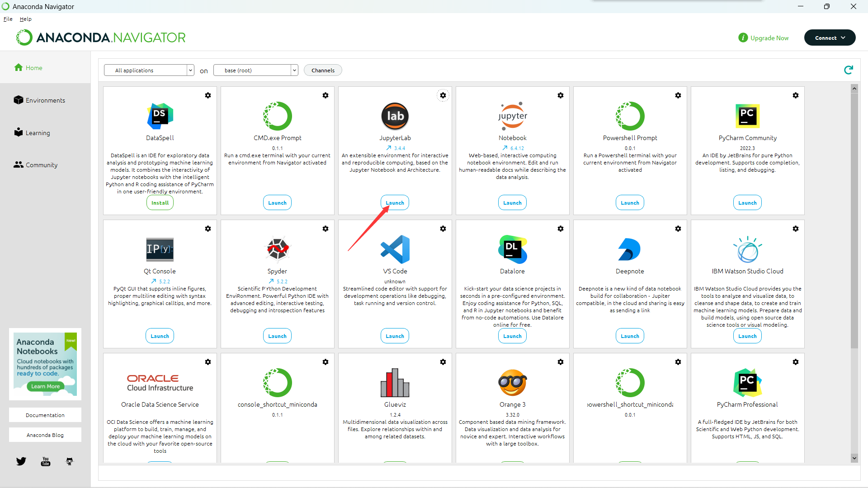868x488 pixels.
Task: Install the DataSpell application
Action: coord(160,203)
